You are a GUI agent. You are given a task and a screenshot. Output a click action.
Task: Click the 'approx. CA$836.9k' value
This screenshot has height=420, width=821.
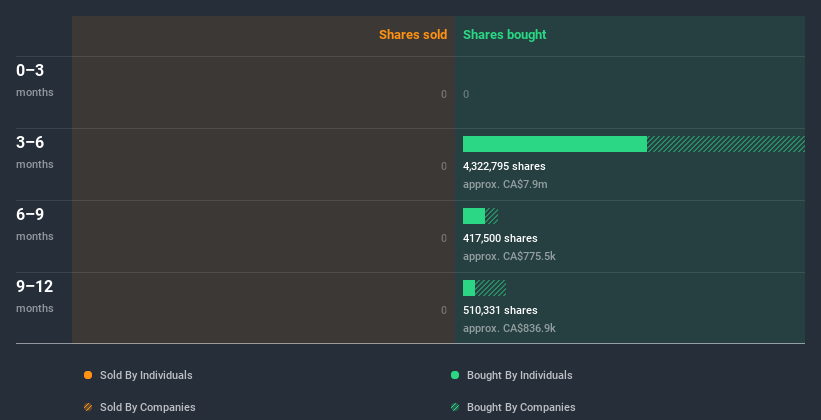509,329
